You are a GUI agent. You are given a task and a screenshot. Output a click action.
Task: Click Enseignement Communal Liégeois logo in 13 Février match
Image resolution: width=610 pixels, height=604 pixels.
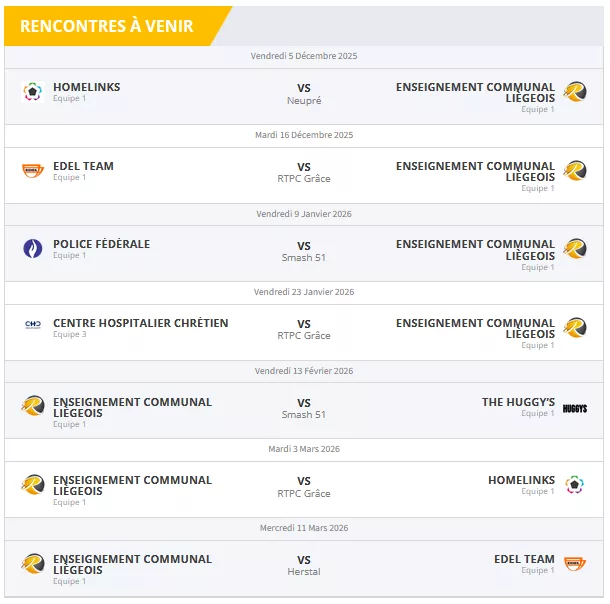(x=32, y=407)
